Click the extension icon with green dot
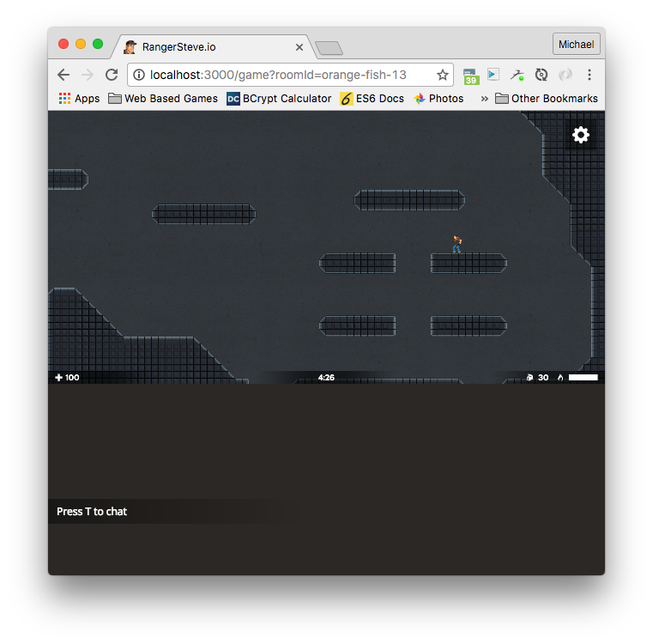Screen dimensions: 653x644 517,75
